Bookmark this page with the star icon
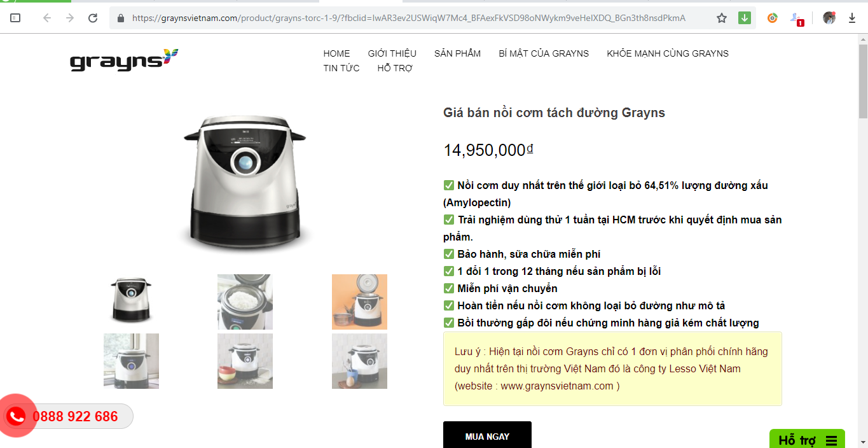868x448 pixels. (722, 18)
